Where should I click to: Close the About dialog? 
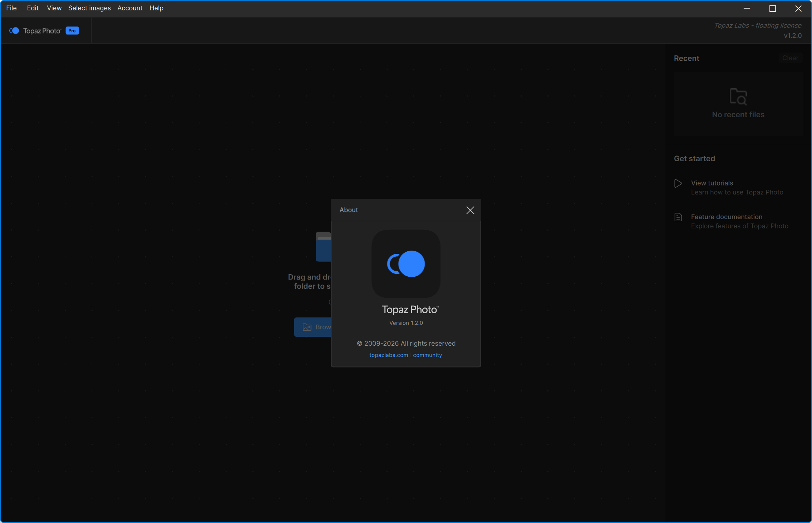point(470,210)
